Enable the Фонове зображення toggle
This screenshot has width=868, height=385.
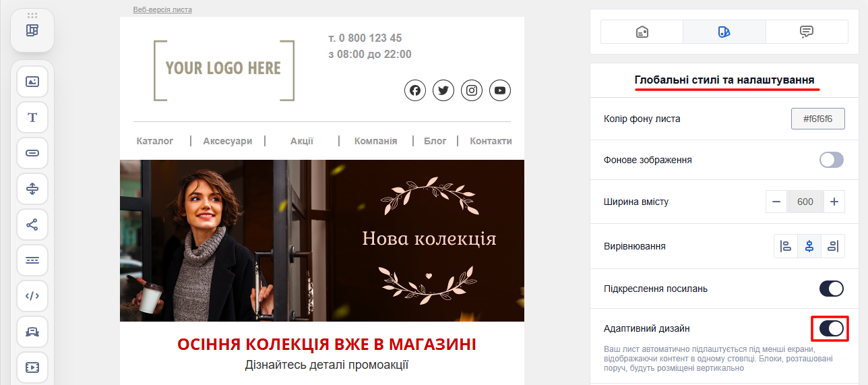tap(832, 160)
